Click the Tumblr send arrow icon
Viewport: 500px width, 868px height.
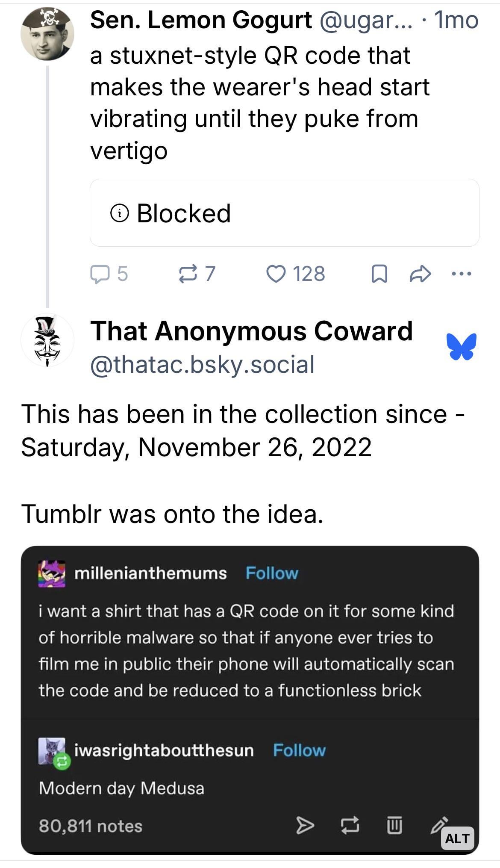click(x=305, y=826)
